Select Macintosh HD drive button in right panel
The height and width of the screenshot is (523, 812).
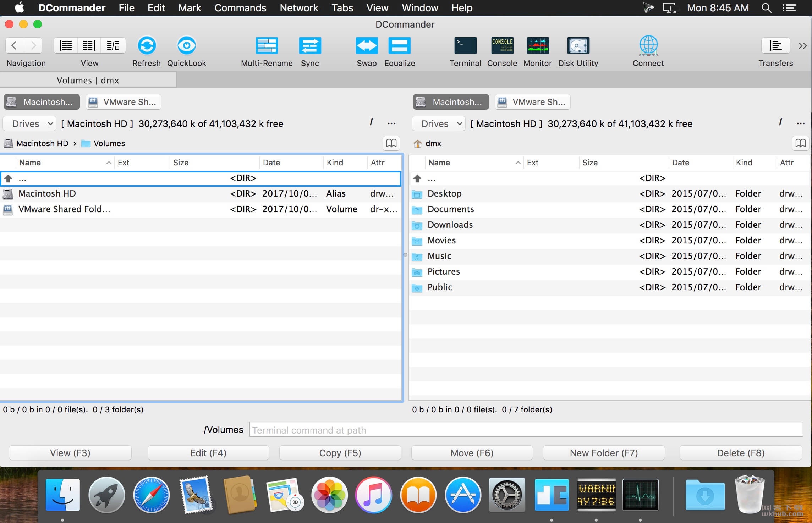(451, 102)
